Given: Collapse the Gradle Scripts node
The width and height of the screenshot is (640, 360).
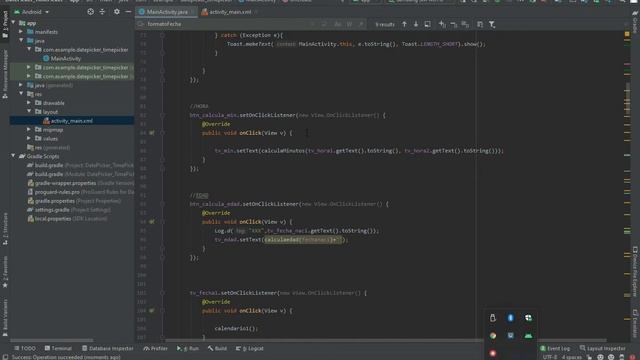Looking at the screenshot, I should 13,156.
